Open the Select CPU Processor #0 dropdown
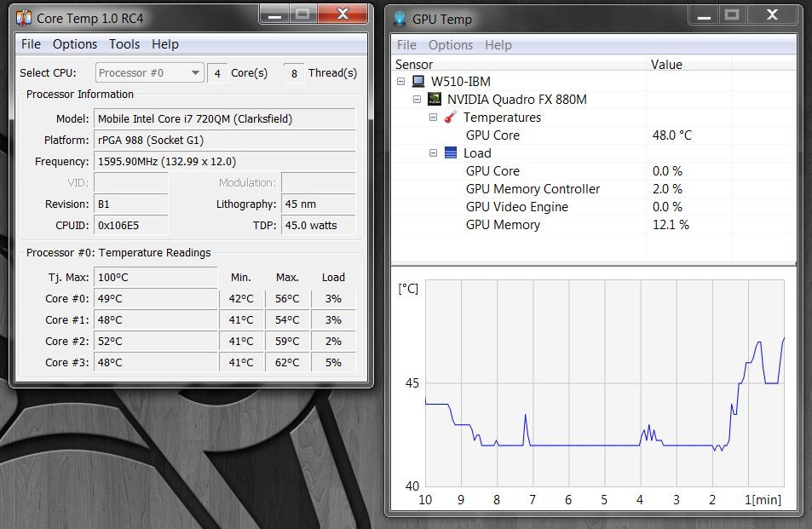 point(150,72)
